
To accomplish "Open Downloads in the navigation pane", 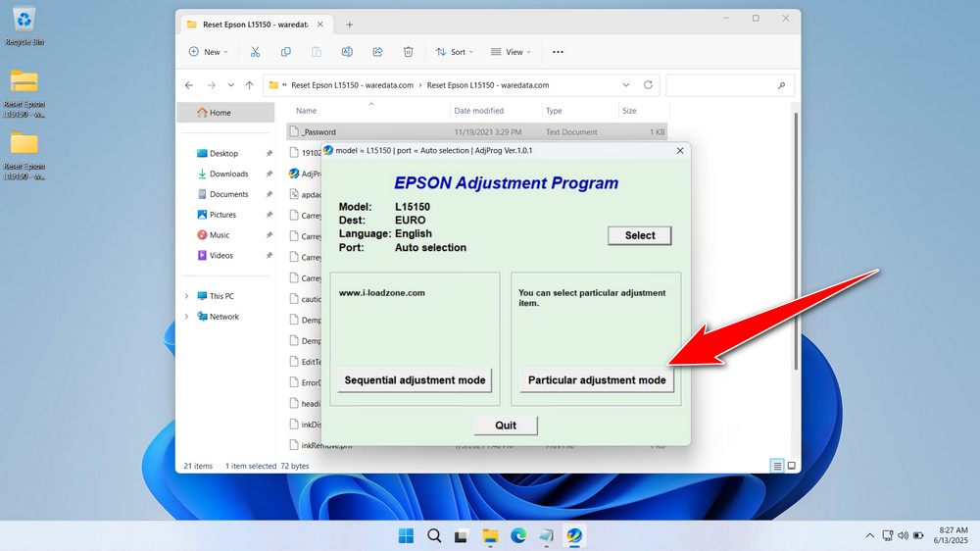I will 228,174.
